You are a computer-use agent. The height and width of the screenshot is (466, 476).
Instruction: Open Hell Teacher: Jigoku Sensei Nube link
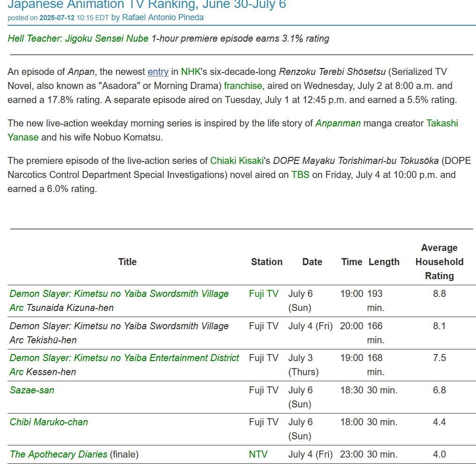point(78,38)
